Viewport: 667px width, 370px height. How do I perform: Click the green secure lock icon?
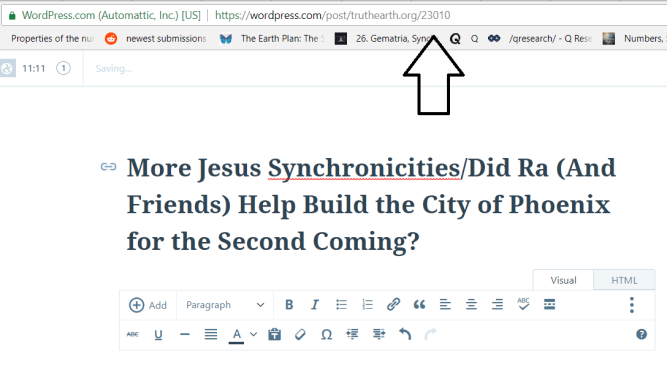12,16
